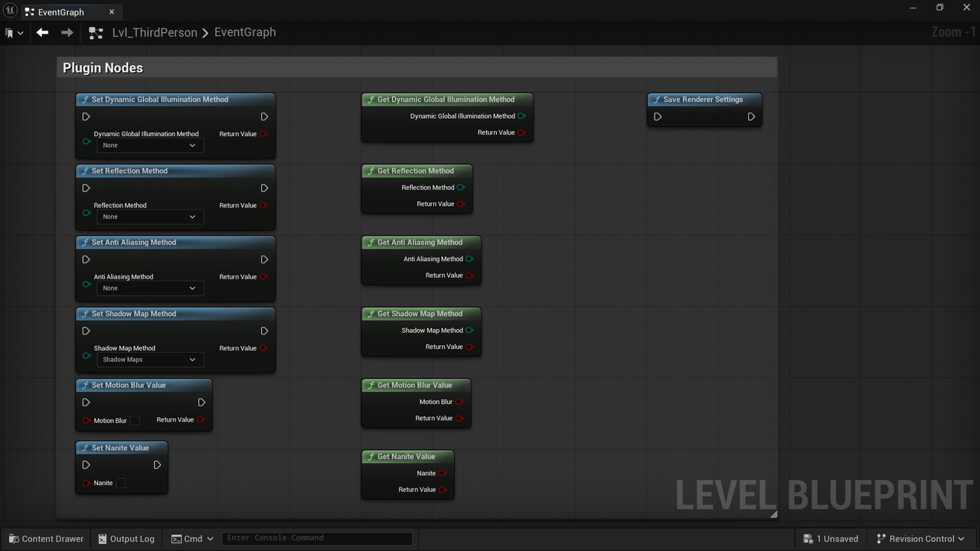Click exec input pin on Save Renderer Settings
Image resolution: width=980 pixels, height=551 pixels.
click(x=658, y=117)
